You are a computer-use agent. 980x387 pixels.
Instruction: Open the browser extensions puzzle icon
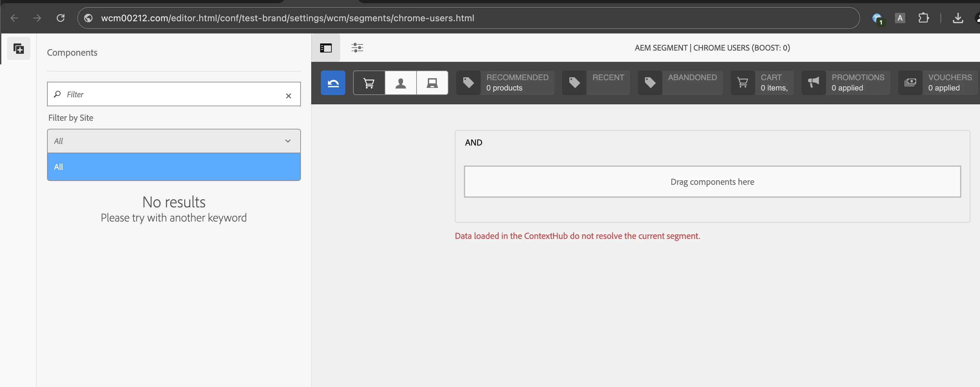coord(923,18)
